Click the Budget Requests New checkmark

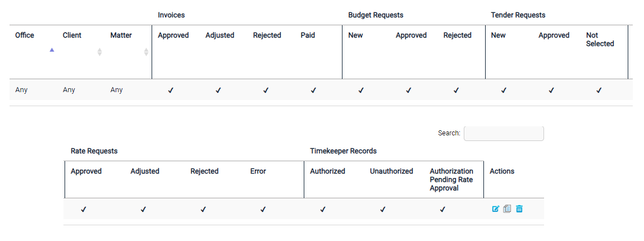point(361,90)
